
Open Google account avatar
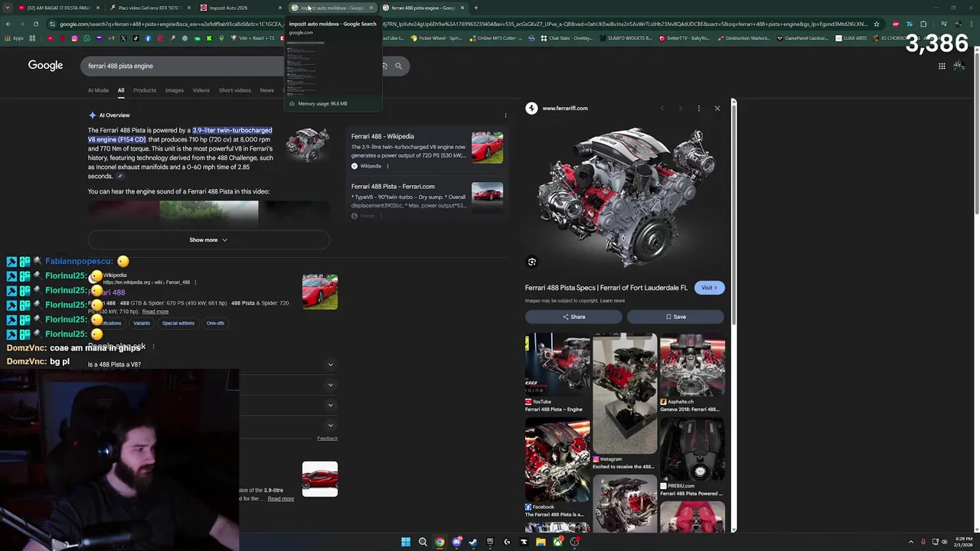[959, 66]
